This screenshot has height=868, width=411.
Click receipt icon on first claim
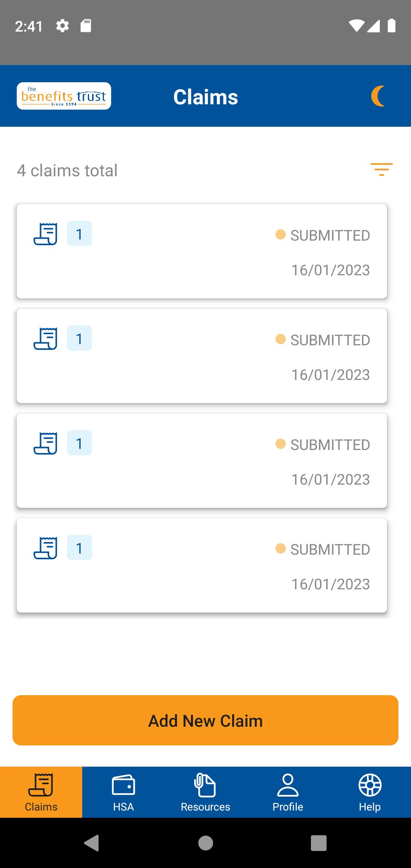click(46, 234)
